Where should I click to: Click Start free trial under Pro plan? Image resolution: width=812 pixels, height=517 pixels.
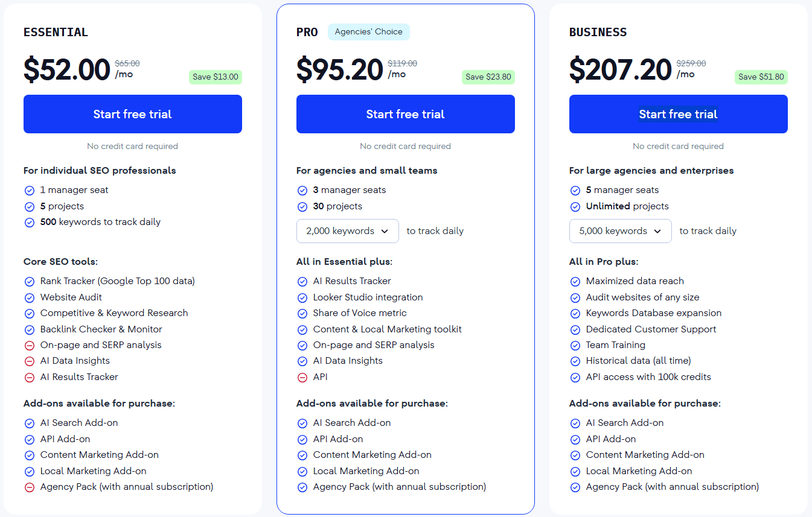tap(405, 114)
